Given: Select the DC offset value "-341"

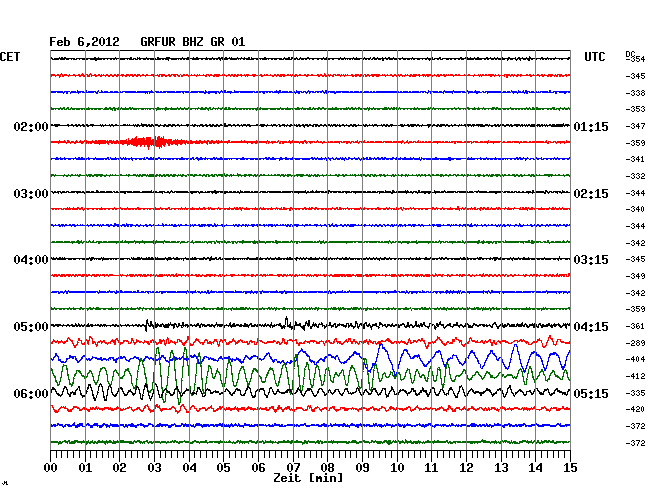Looking at the screenshot, I should click(635, 159).
